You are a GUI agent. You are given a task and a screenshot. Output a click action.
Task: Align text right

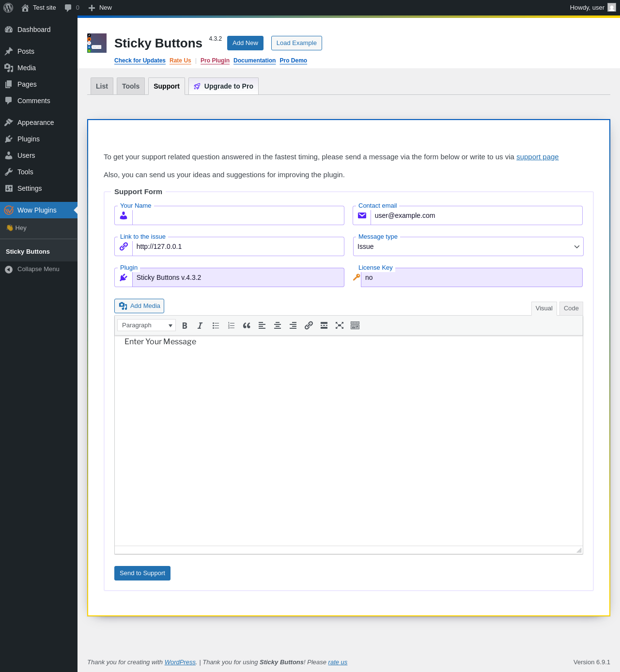(293, 325)
